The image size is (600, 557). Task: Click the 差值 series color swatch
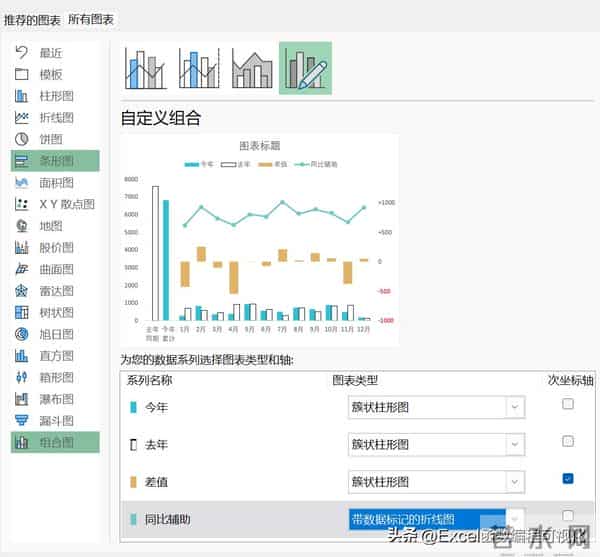pyautogui.click(x=133, y=482)
